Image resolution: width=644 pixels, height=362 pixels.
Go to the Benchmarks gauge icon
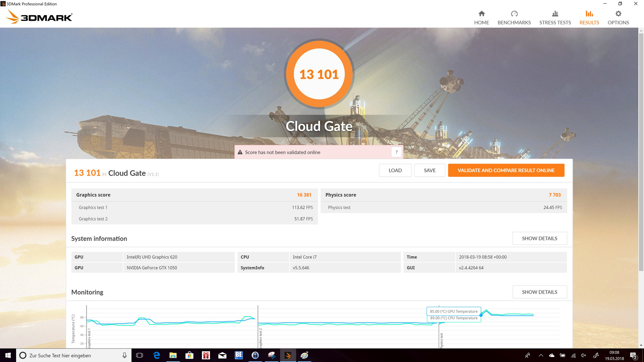click(514, 14)
